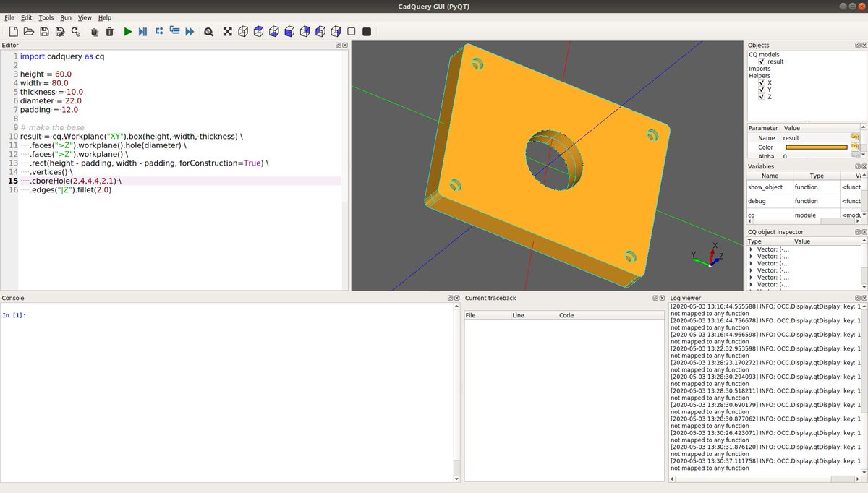This screenshot has width=868, height=493.
Task: Click the Console input prompt In [1]
Action: pos(14,315)
